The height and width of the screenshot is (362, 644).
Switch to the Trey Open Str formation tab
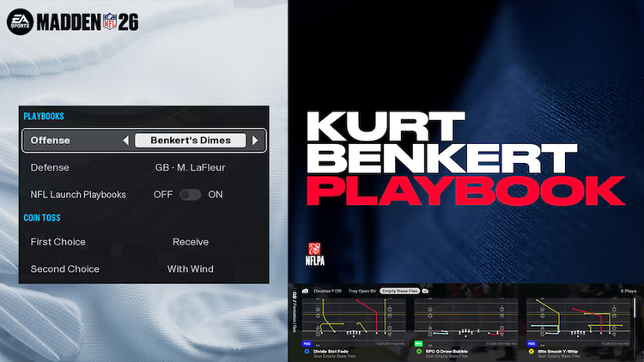point(362,291)
